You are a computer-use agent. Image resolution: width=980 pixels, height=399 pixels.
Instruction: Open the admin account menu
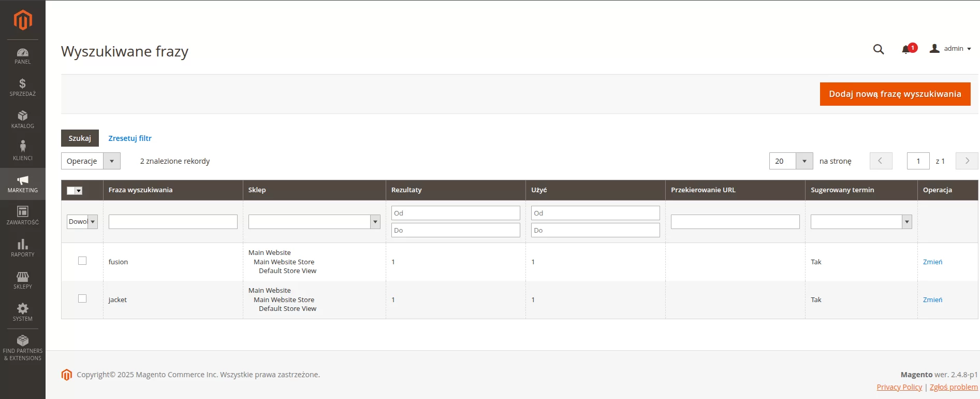[x=950, y=49]
